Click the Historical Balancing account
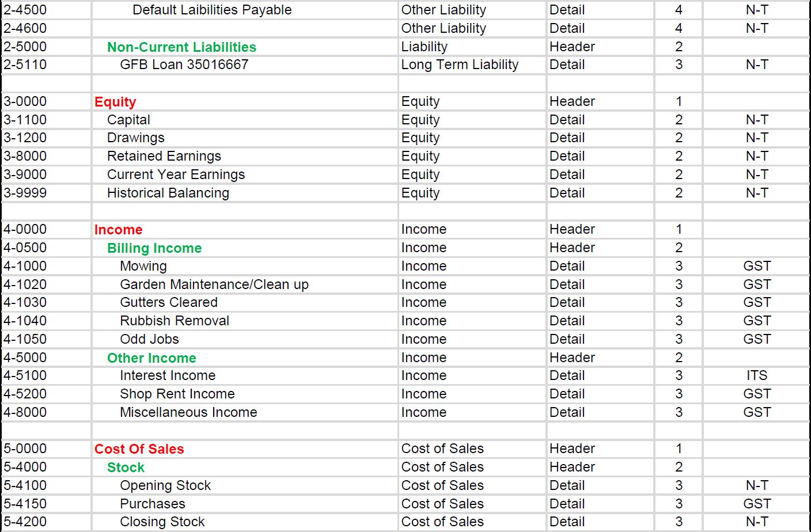Screen dimensions: 811x532 tap(167, 193)
